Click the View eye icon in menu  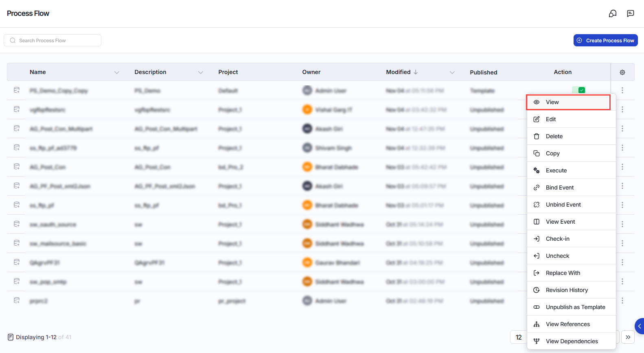(x=537, y=102)
